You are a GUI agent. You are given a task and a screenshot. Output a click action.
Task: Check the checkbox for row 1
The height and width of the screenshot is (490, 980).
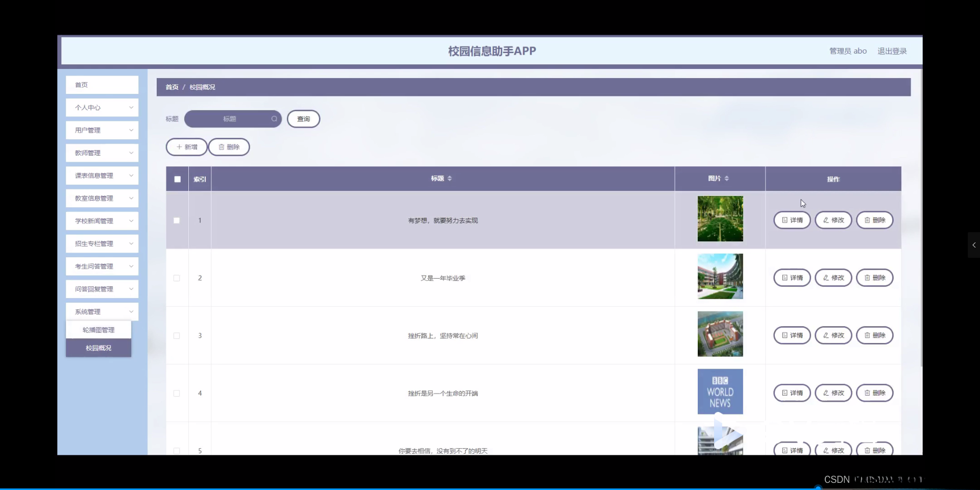(177, 220)
